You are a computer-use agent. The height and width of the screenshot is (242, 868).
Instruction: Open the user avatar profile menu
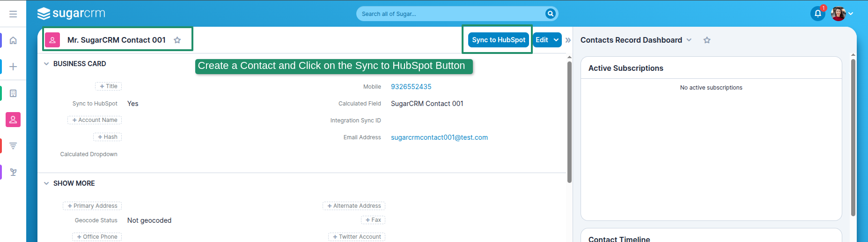coord(838,14)
